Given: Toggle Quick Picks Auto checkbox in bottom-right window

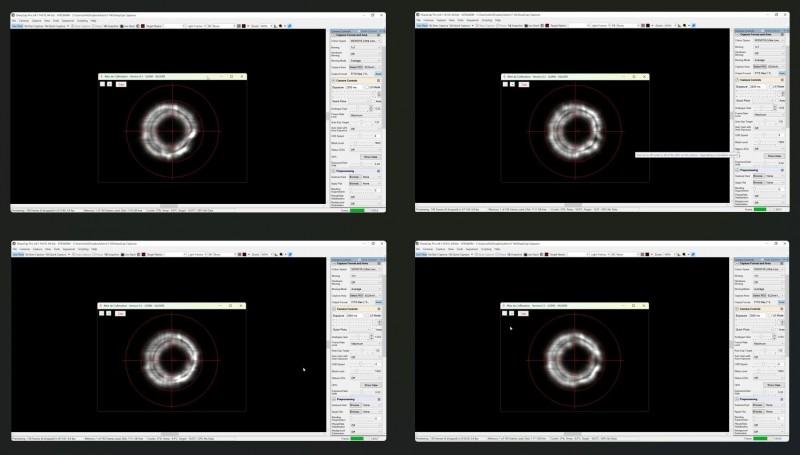Looking at the screenshot, I should pyautogui.click(x=776, y=330).
